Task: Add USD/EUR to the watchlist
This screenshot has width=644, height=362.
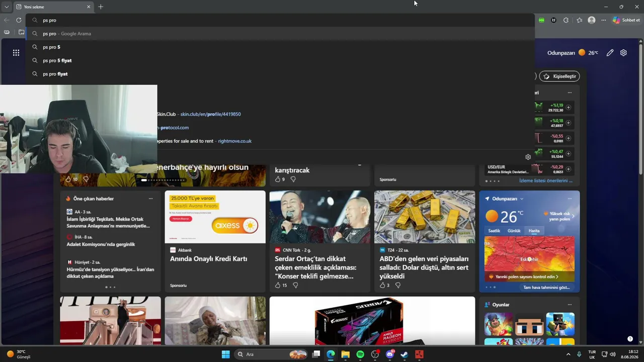Action: pos(569,169)
